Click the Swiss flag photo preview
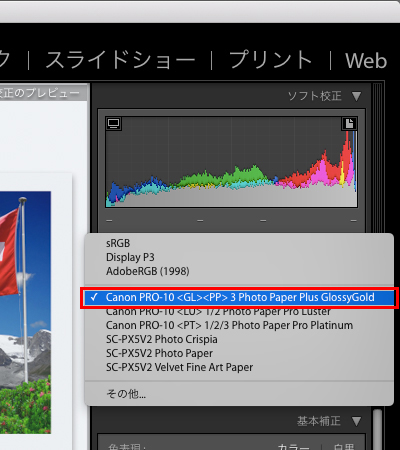Image resolution: width=400 pixels, height=450 pixels. pos(25,312)
